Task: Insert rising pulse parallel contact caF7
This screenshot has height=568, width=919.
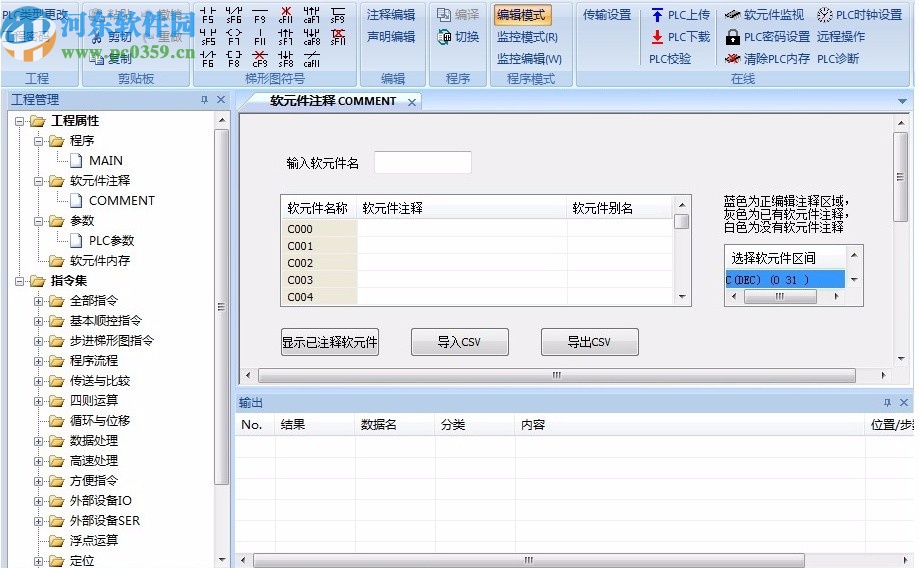Action: pyautogui.click(x=312, y=15)
